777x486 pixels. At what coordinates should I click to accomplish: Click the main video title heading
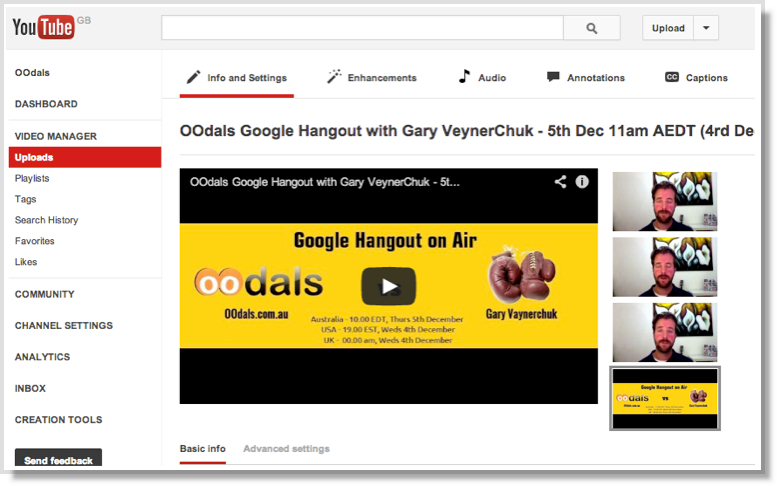point(467,131)
